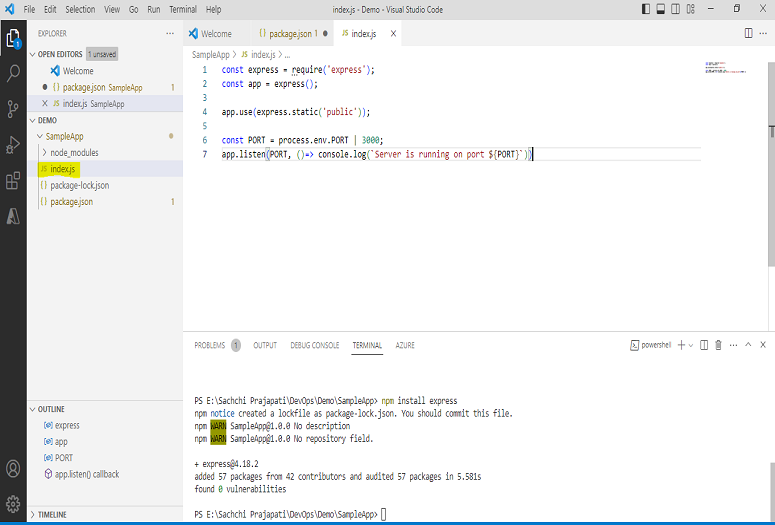The height and width of the screenshot is (525, 775).
Task: Select package.json in Open Editors list
Action: 106,87
